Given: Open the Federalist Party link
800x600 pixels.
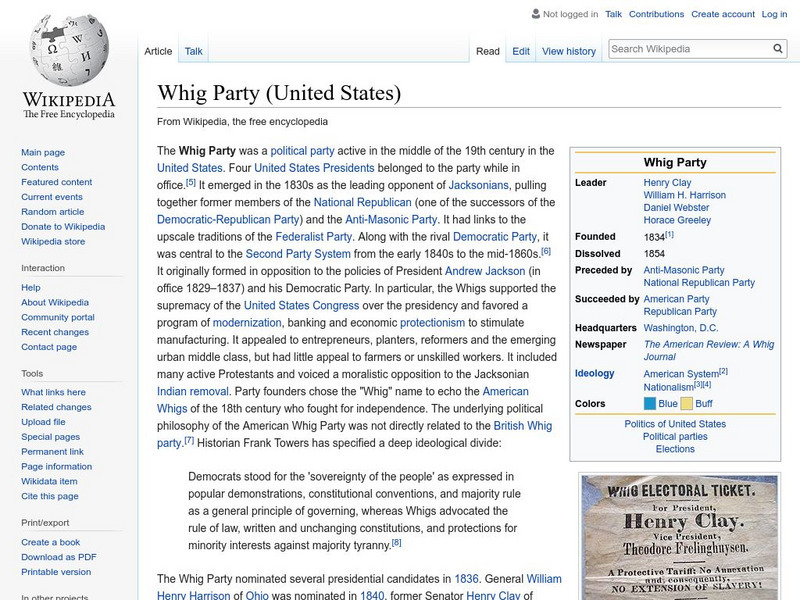Looking at the screenshot, I should pyautogui.click(x=314, y=237).
